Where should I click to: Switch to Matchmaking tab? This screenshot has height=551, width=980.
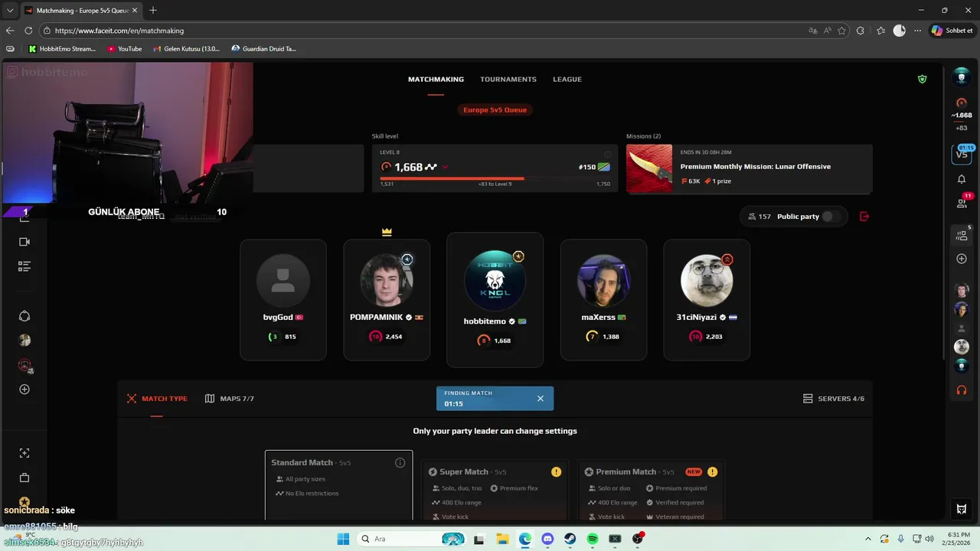coord(436,80)
